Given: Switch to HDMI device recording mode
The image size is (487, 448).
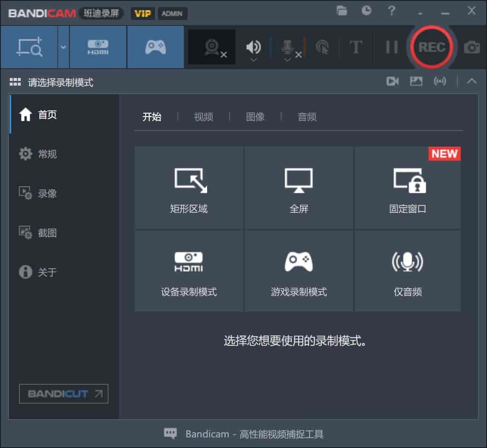Looking at the screenshot, I should click(x=98, y=47).
